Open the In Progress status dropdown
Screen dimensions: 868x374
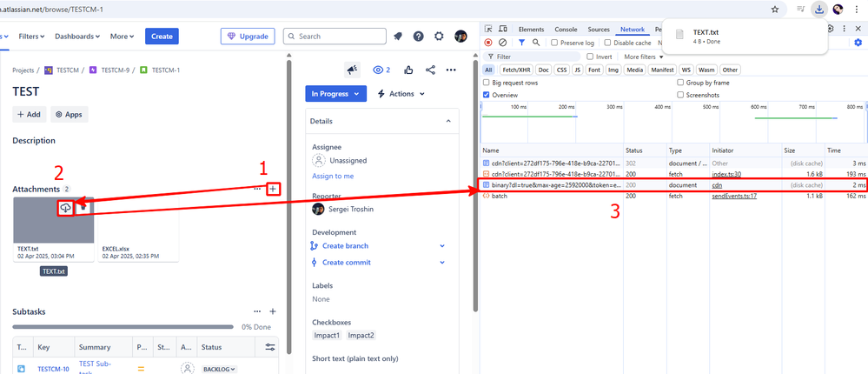click(x=335, y=94)
